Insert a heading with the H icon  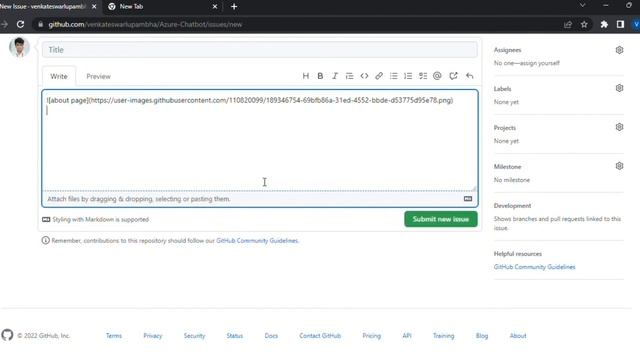(305, 76)
